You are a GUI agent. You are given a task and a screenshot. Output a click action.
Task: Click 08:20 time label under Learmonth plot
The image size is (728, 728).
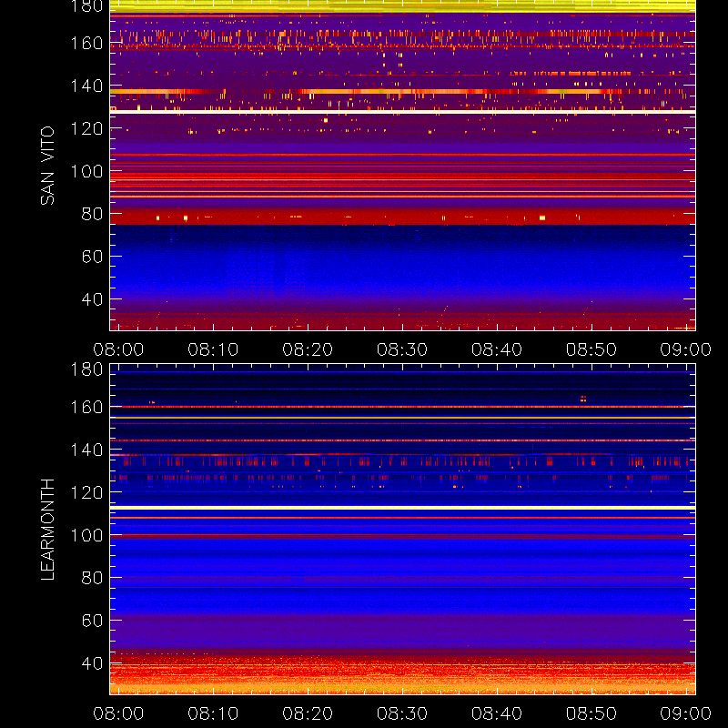pos(308,713)
